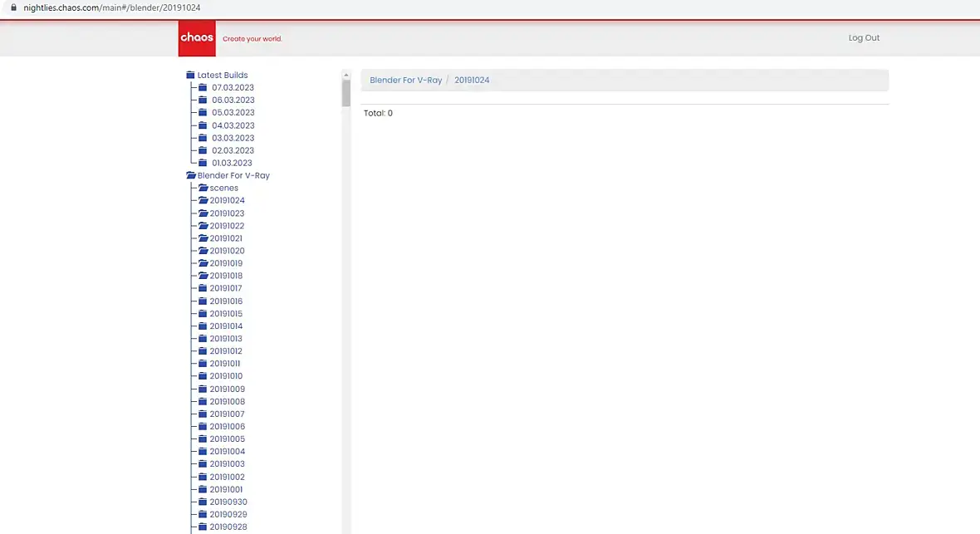Click the folder icon beside 20190929
The width and height of the screenshot is (980, 534).
[x=203, y=514]
